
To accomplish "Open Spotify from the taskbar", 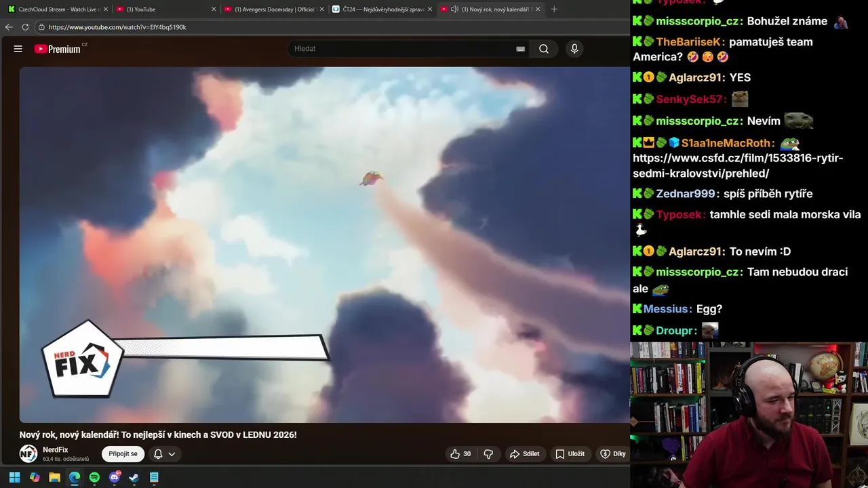I will [94, 477].
